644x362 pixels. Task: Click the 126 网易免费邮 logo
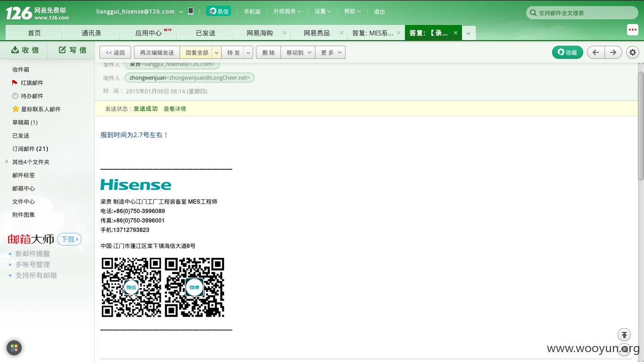[x=38, y=13]
